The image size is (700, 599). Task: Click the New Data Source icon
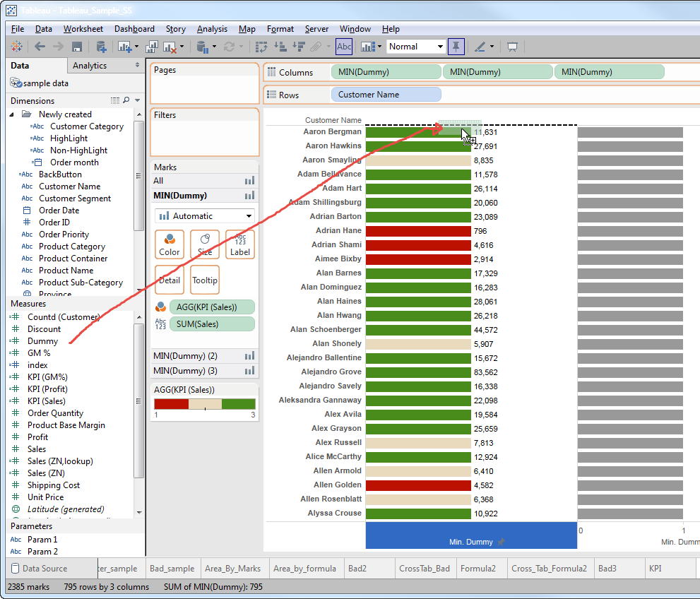pos(101,47)
